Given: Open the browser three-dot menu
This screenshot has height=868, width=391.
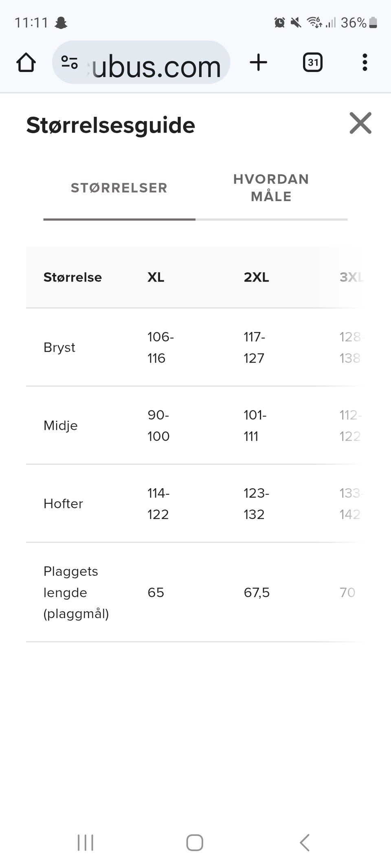Looking at the screenshot, I should (365, 63).
